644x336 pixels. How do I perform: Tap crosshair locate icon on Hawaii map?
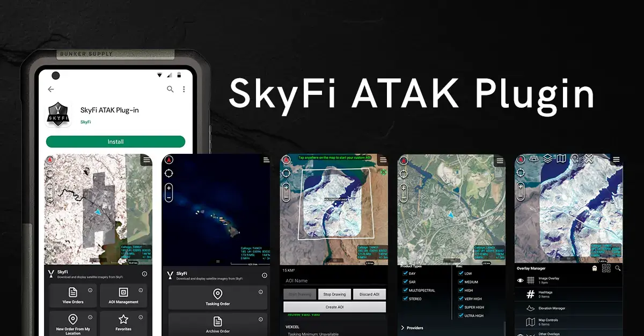pos(169,173)
